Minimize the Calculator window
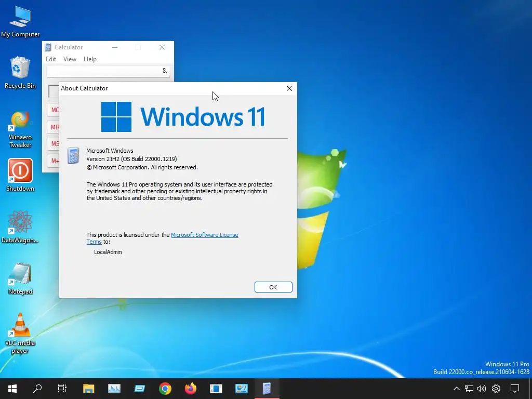This screenshot has height=399, width=532. [x=115, y=47]
